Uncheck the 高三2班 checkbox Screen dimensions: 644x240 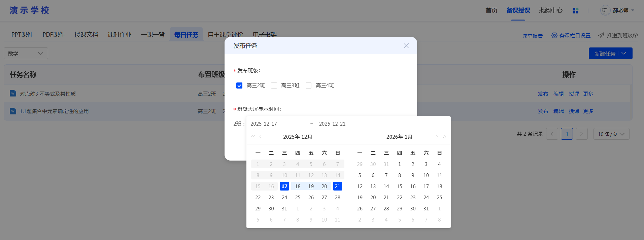click(x=239, y=85)
